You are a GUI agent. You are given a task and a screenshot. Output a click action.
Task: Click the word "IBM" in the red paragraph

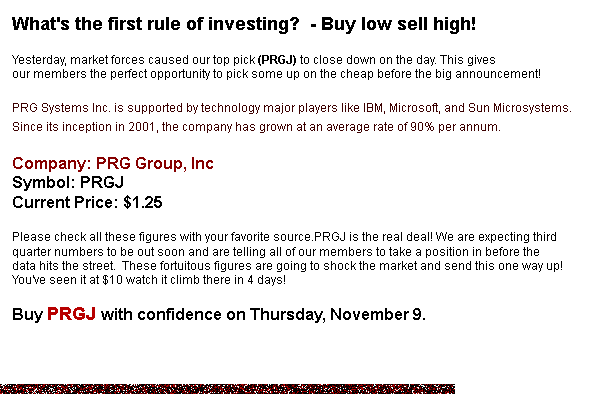pos(374,108)
